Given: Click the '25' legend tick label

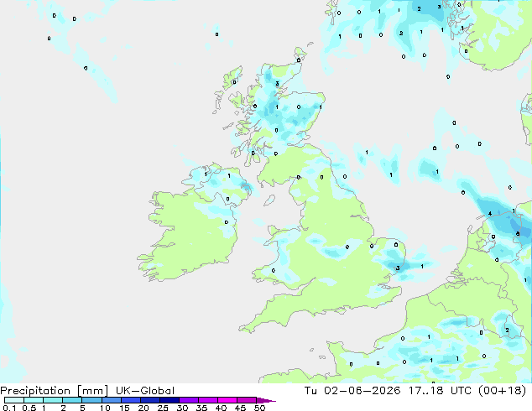Looking at the screenshot, I should (163, 408).
